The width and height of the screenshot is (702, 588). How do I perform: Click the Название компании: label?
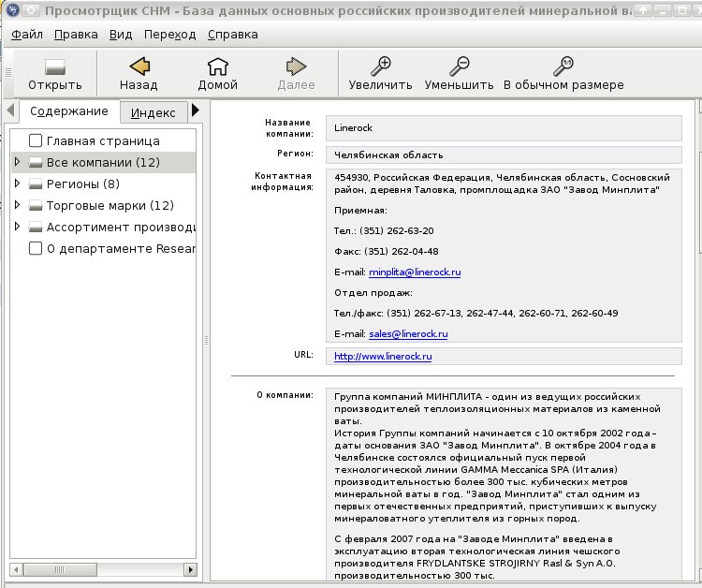coord(289,128)
